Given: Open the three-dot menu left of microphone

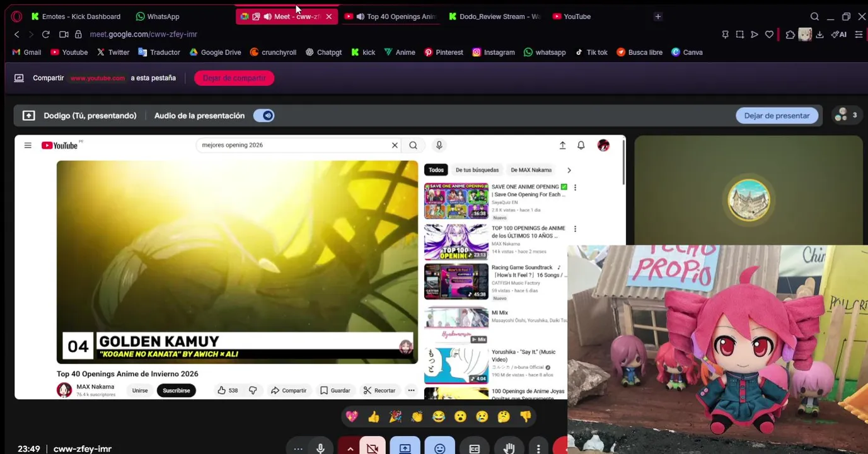Looking at the screenshot, I should click(298, 448).
